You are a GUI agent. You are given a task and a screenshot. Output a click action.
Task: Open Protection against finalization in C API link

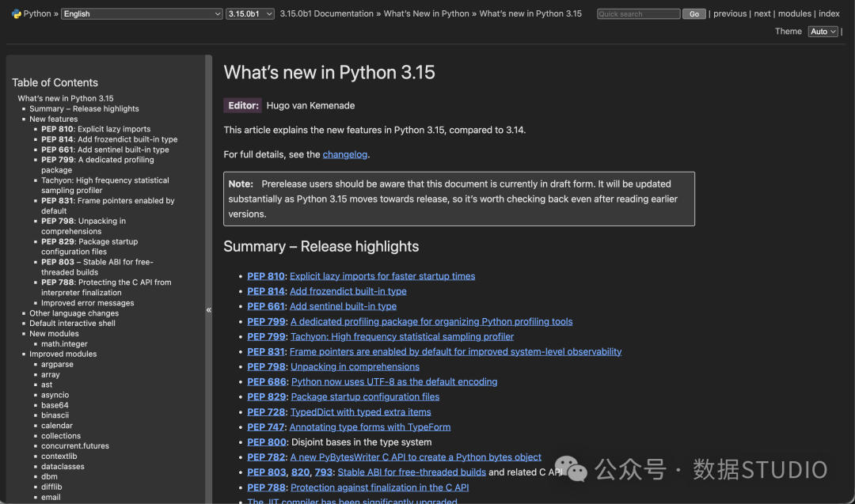tap(379, 487)
